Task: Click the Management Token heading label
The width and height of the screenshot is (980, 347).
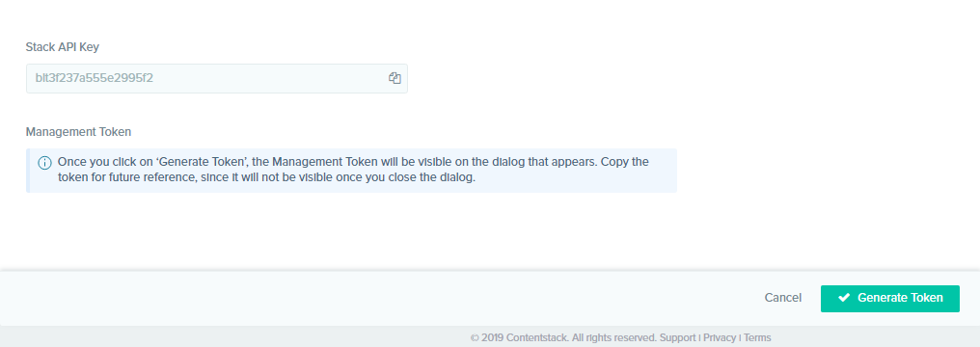Action: [x=79, y=132]
